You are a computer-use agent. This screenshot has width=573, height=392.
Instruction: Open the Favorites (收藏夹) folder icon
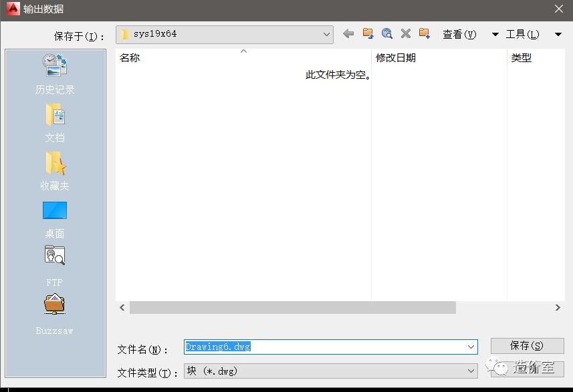click(x=54, y=163)
